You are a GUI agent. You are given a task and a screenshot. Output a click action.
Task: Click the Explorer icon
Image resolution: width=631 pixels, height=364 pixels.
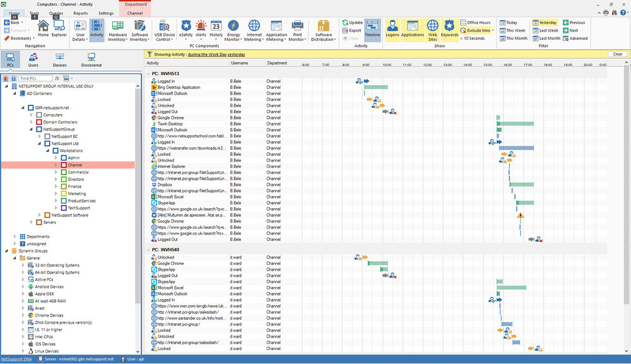coord(59,28)
